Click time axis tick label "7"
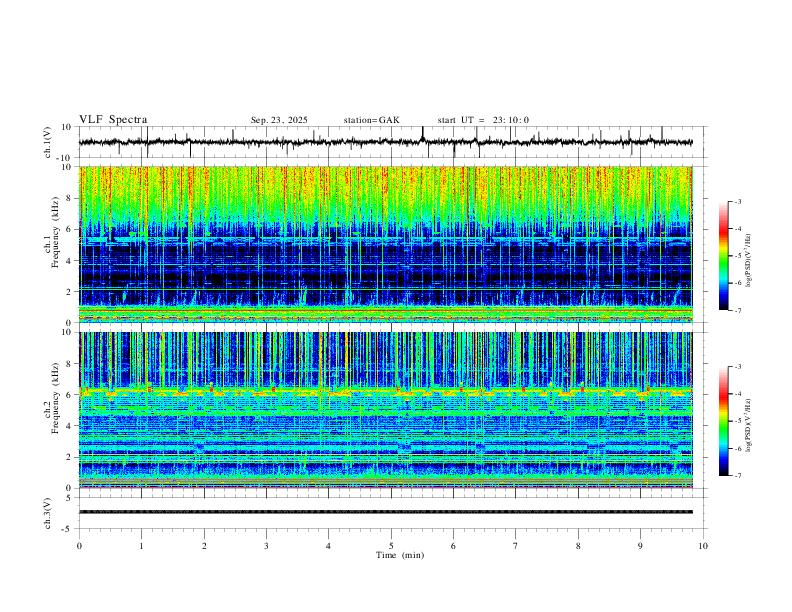792x612 pixels. pyautogui.click(x=516, y=546)
